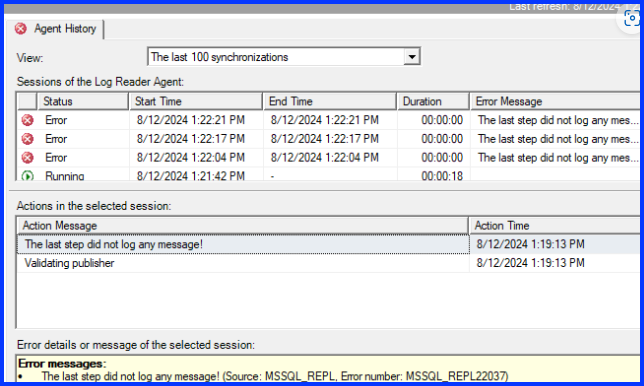This screenshot has width=644, height=386.
Task: Open the View synchronizations dropdown arrow
Action: (x=412, y=57)
